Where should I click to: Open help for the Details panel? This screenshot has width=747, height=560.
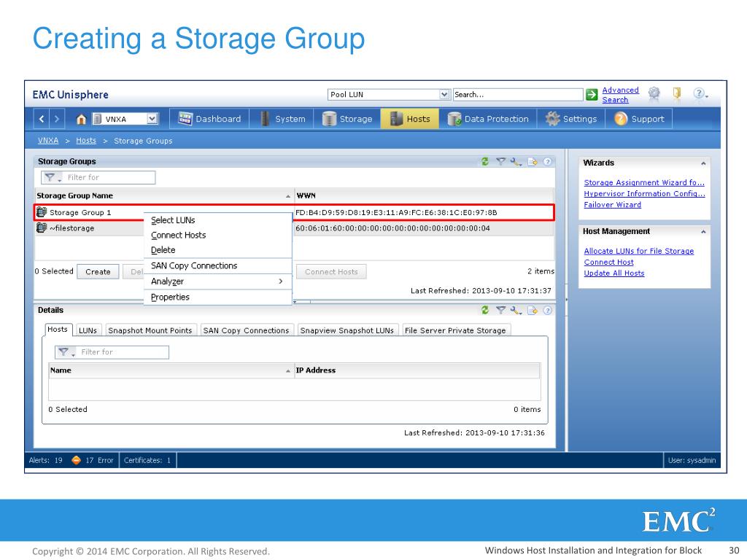pyautogui.click(x=547, y=311)
